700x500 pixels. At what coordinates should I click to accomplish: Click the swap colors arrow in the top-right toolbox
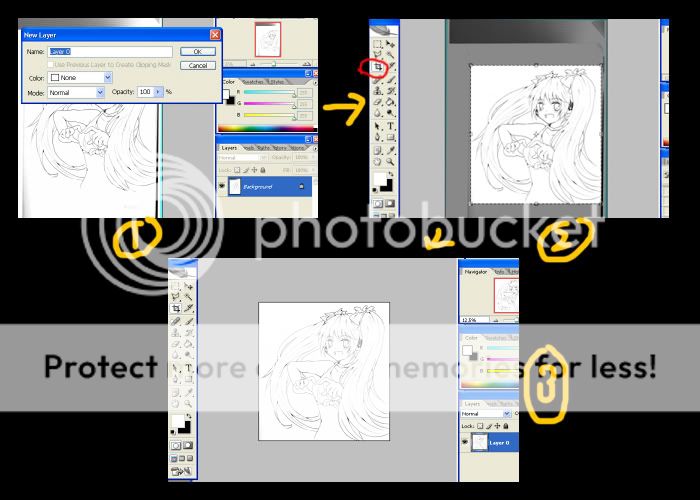click(x=392, y=175)
